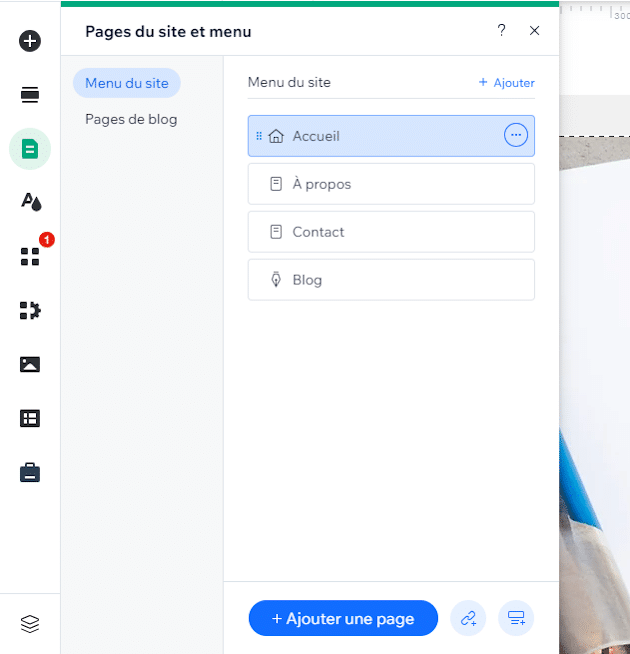Open the help question mark icon
This screenshot has height=654, width=630.
pos(501,31)
